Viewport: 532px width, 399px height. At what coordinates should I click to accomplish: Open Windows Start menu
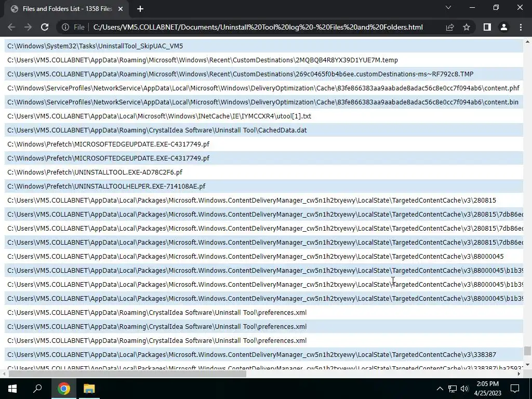click(x=12, y=389)
